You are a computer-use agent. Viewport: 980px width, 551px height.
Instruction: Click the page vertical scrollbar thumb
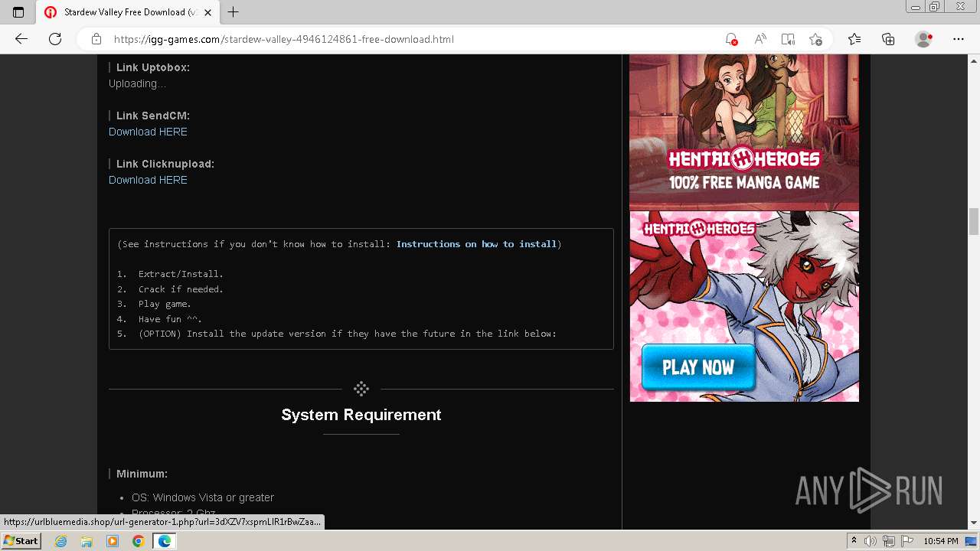pyautogui.click(x=974, y=222)
